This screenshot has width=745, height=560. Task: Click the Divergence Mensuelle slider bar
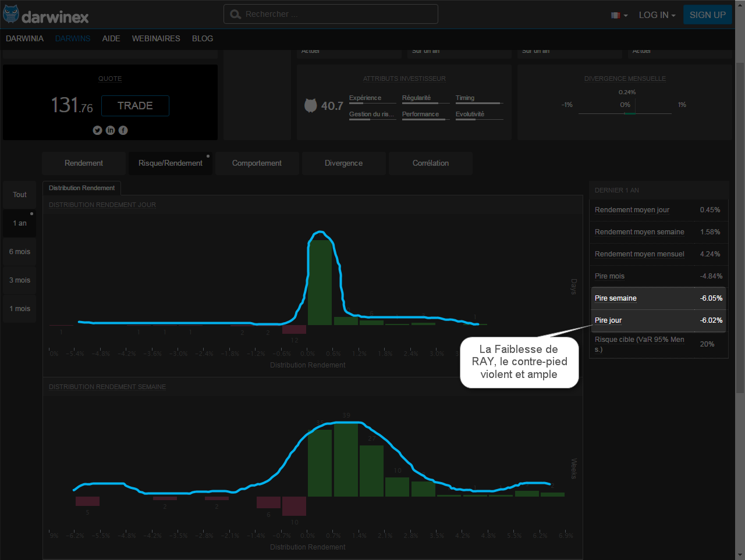pos(625,113)
